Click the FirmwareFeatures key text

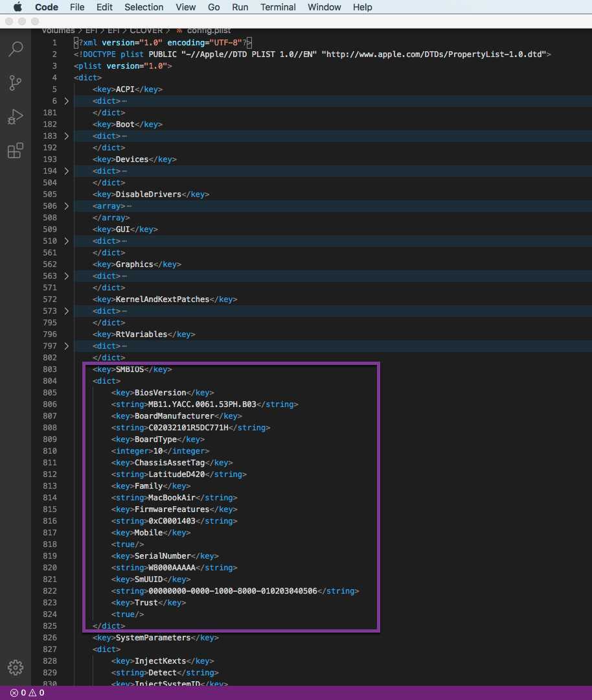click(172, 509)
